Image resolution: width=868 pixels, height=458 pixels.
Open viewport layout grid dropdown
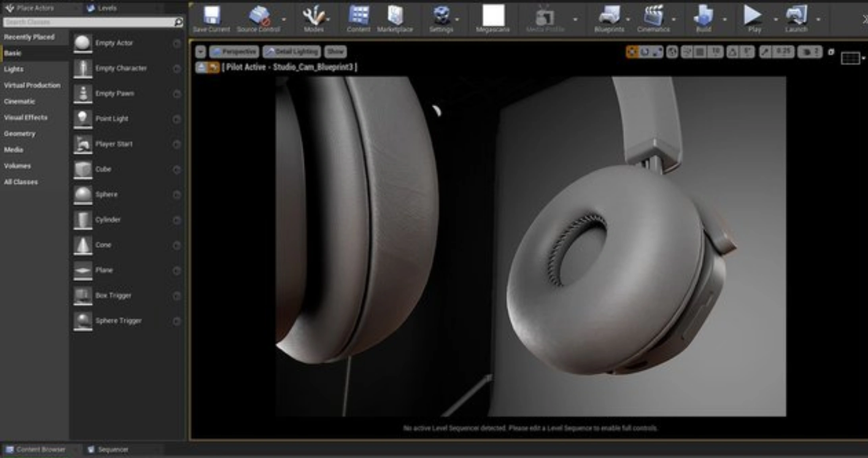tap(853, 59)
